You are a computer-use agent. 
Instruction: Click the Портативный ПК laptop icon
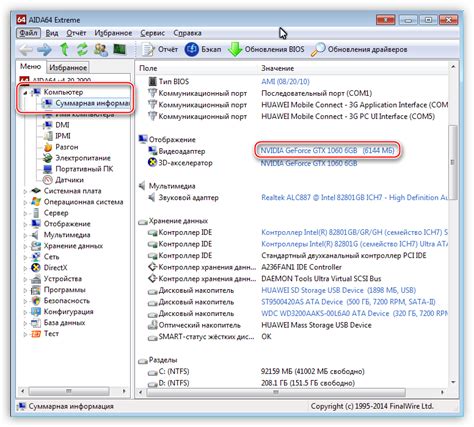pos(48,169)
